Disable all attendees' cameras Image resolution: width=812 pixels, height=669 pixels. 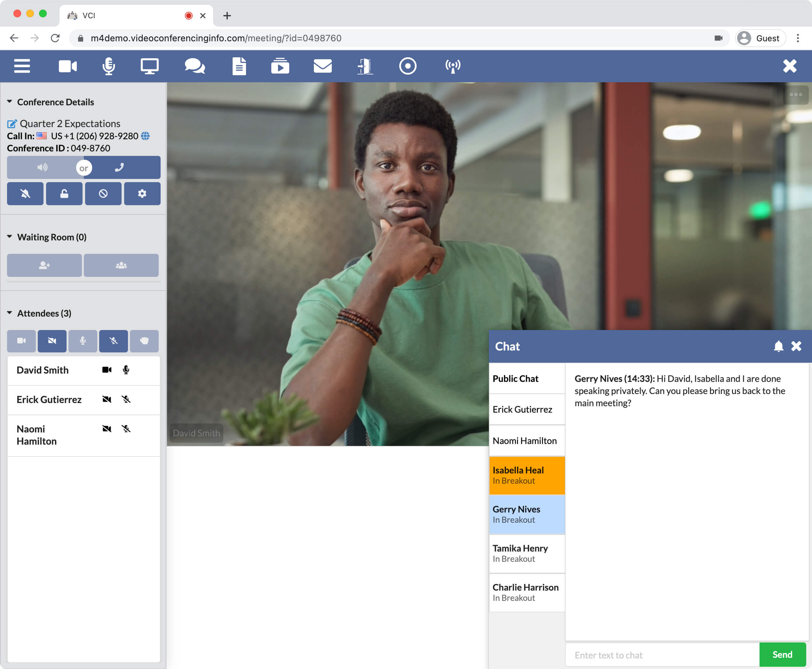[x=52, y=341]
